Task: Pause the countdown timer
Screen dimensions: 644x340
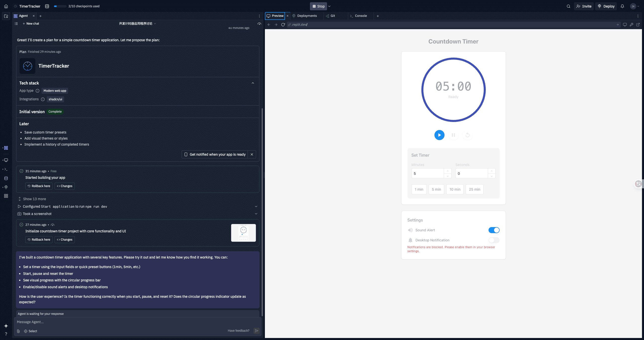Action: click(453, 135)
